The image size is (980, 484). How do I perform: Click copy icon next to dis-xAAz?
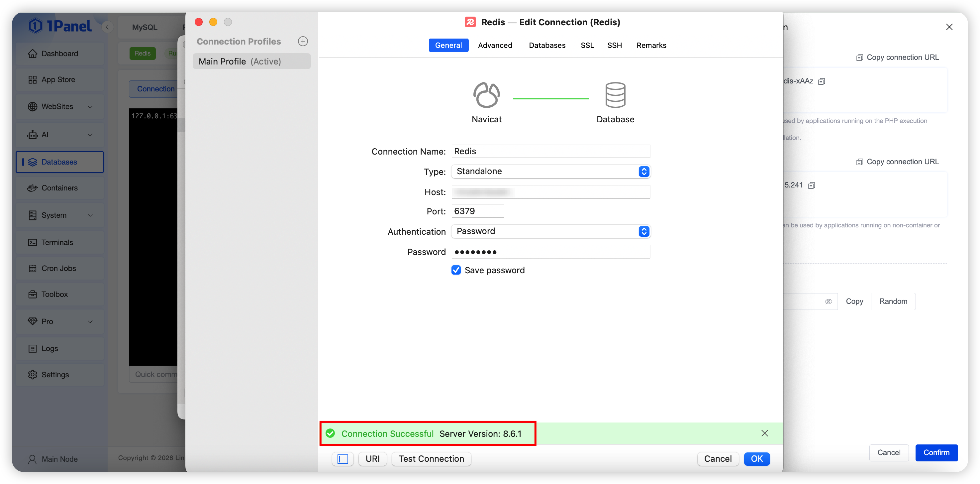click(x=821, y=81)
